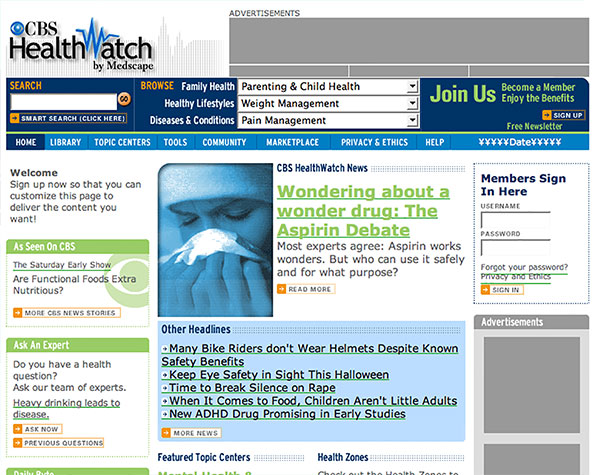Click the Join Us banner text

click(463, 94)
